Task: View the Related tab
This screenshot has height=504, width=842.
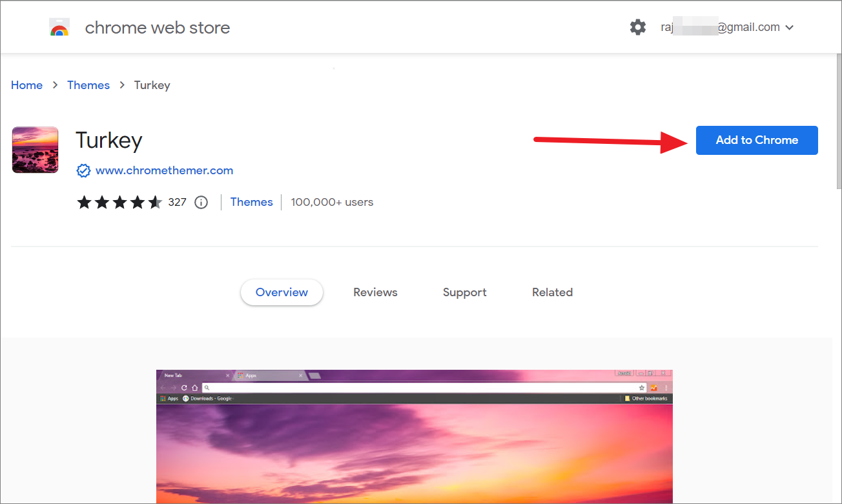Action: click(552, 292)
